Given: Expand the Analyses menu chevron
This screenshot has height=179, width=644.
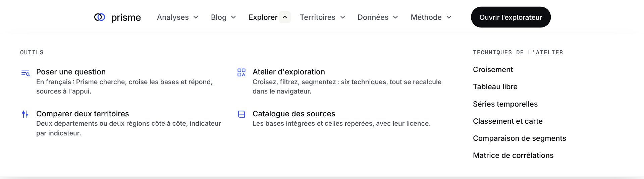Looking at the screenshot, I should (x=196, y=17).
